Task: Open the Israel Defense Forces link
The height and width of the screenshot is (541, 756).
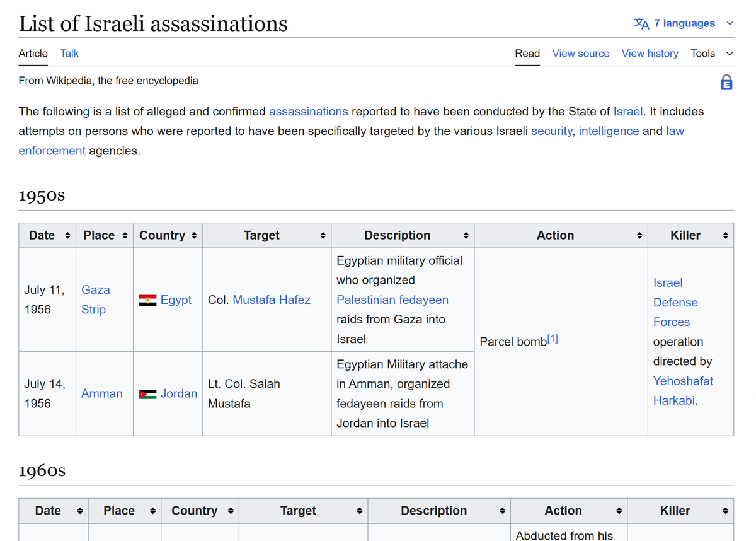Action: point(675,303)
